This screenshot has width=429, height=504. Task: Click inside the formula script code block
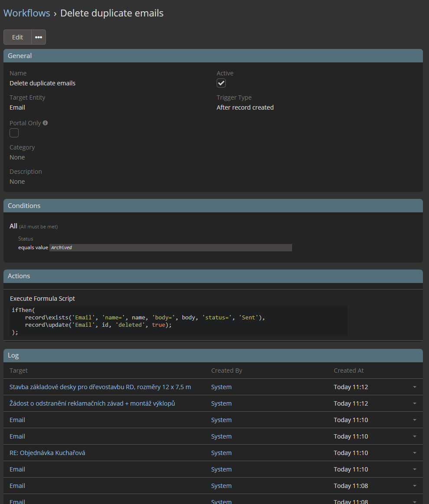click(x=178, y=321)
